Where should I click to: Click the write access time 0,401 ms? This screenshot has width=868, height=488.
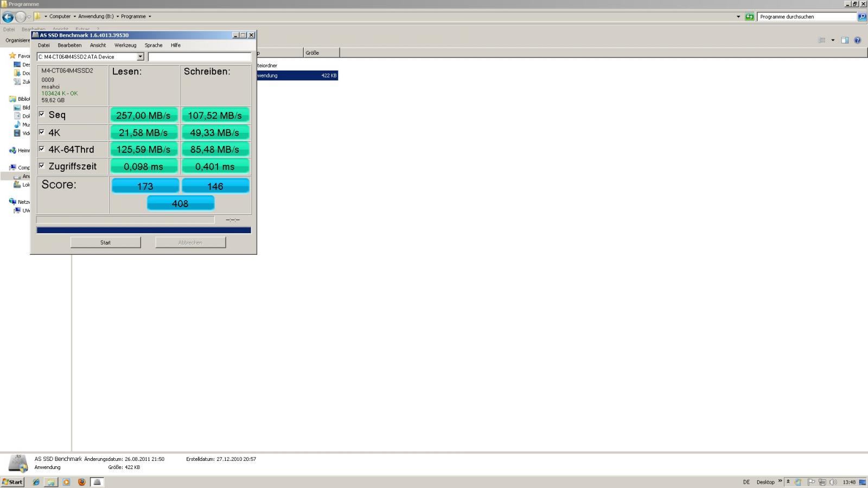[215, 166]
